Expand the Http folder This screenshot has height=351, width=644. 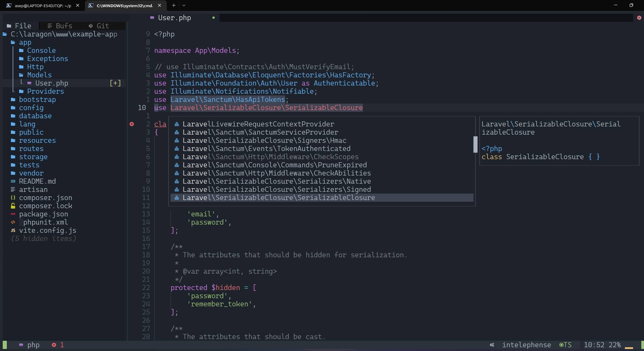31,67
